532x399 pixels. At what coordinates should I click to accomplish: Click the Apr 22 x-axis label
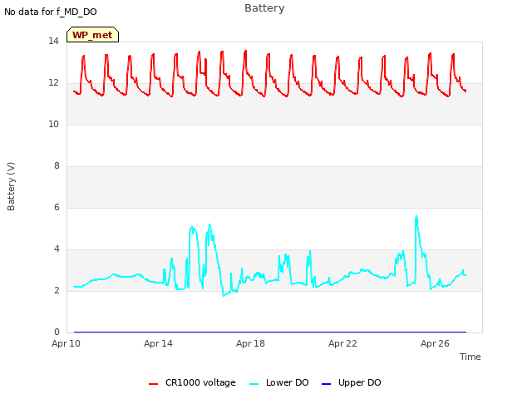tap(342, 343)
